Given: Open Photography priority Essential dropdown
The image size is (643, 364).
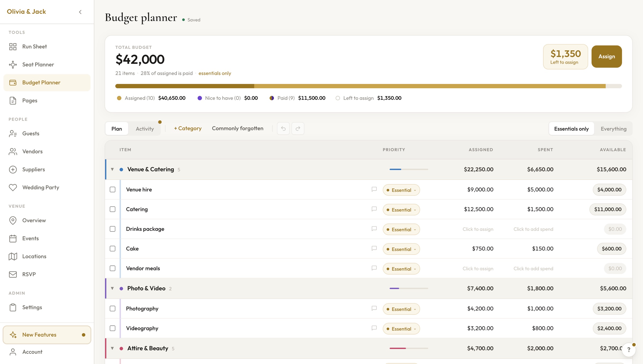Looking at the screenshot, I should (401, 309).
